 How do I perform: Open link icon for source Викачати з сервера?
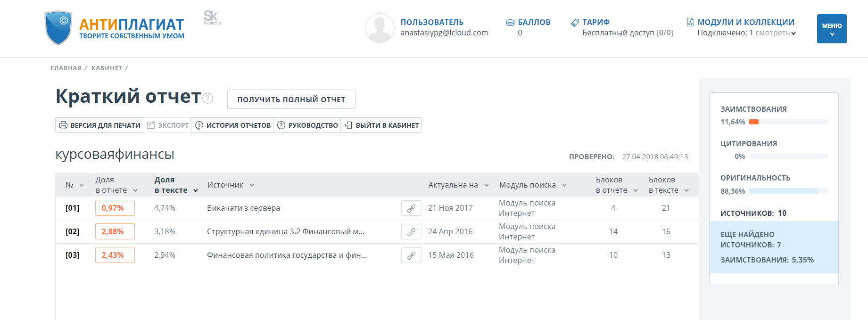pyautogui.click(x=411, y=208)
